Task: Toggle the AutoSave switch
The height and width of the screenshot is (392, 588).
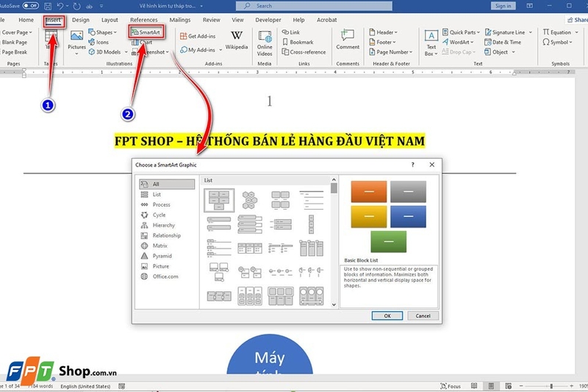Action: point(30,6)
